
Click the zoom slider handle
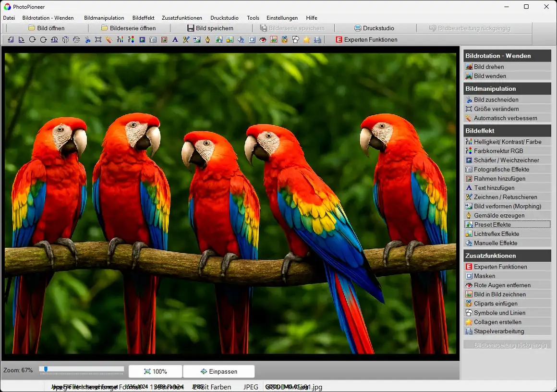pyautogui.click(x=46, y=369)
